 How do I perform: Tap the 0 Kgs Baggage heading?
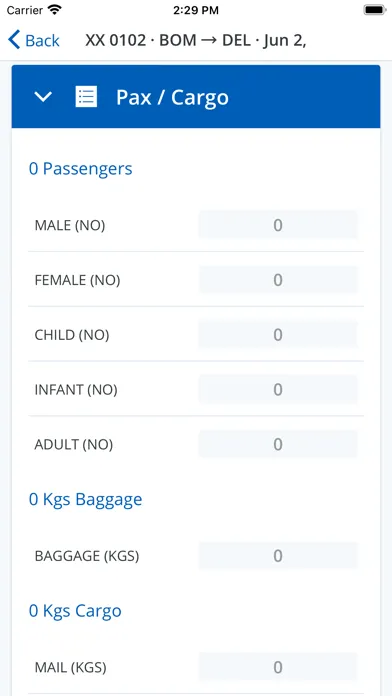pos(86,499)
